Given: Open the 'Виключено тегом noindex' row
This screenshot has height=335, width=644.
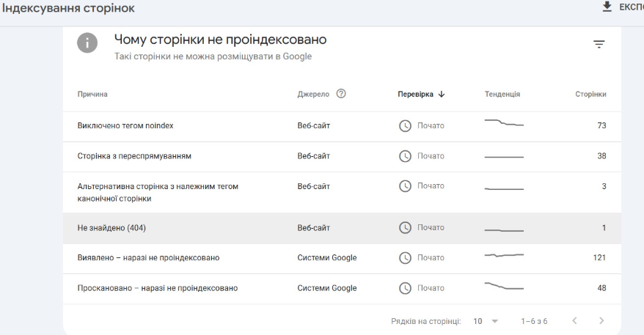Looking at the screenshot, I should pyautogui.click(x=125, y=126).
